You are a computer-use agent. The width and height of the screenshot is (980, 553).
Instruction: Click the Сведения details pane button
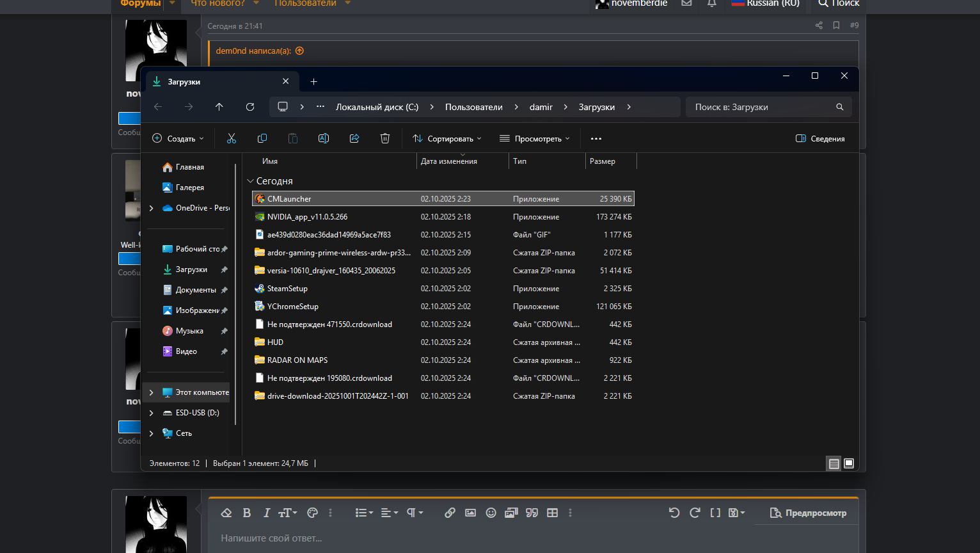point(820,138)
